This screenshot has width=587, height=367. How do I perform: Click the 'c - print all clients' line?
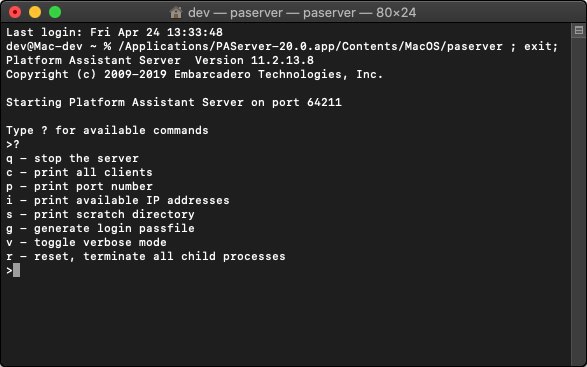point(79,172)
